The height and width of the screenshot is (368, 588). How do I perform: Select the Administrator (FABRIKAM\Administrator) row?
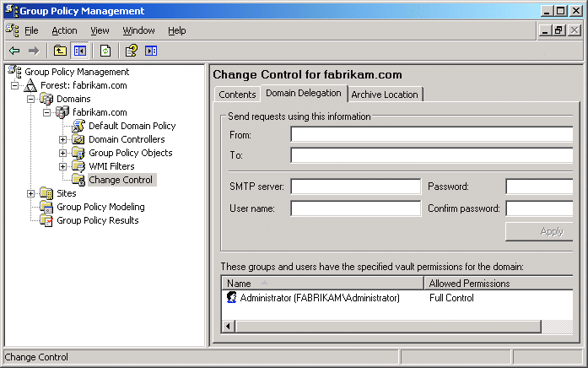(397, 298)
